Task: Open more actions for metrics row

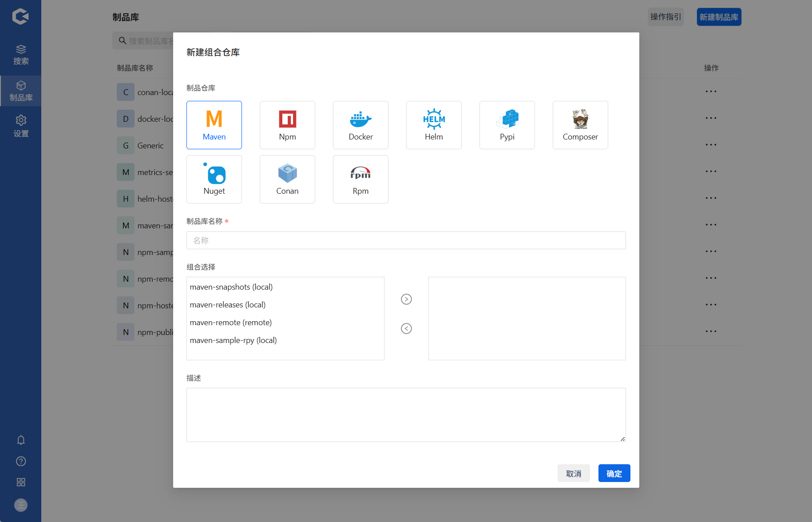Action: [711, 171]
